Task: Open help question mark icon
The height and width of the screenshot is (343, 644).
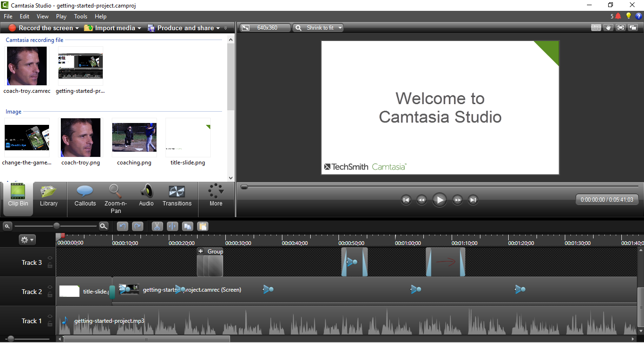Action: coord(639,16)
